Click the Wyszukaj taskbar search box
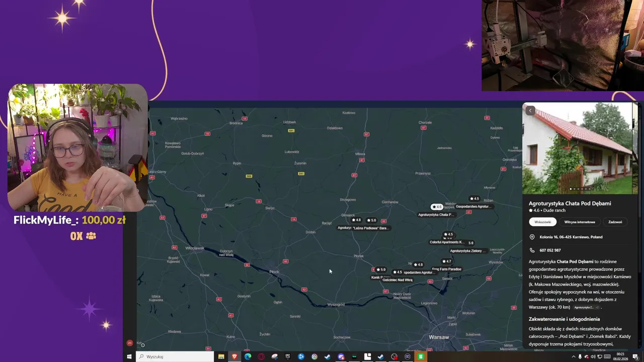This screenshot has width=644, height=362. coord(175,356)
